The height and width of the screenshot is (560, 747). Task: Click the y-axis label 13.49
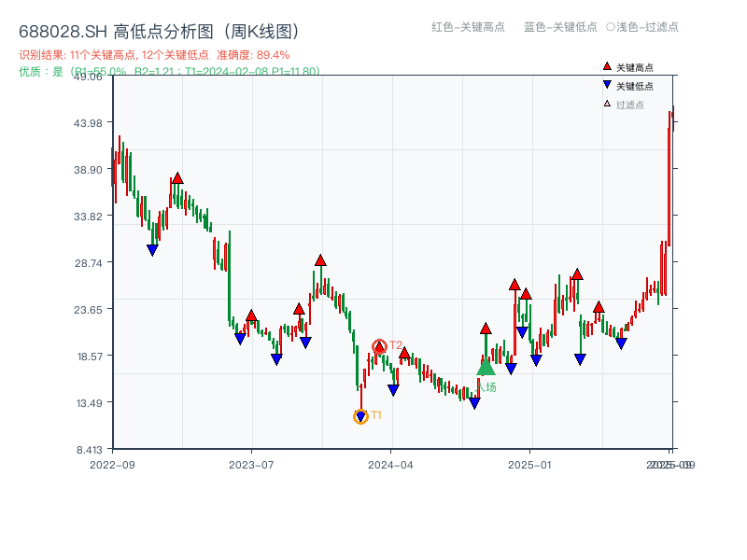(90, 403)
